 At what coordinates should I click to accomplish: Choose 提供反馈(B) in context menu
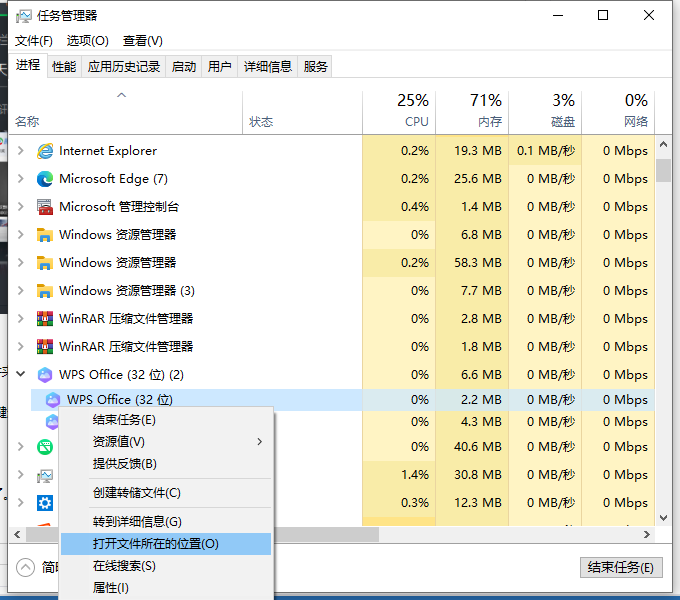[x=166, y=464]
